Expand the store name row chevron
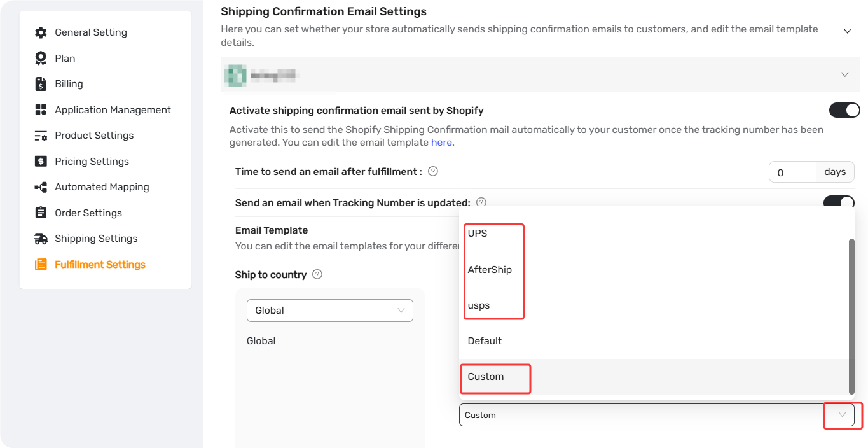 (x=845, y=74)
